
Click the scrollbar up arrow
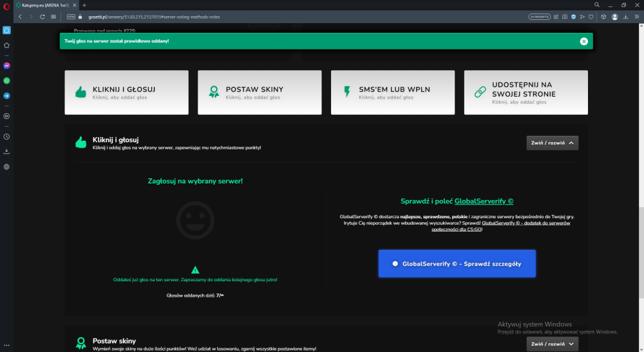[641, 26]
